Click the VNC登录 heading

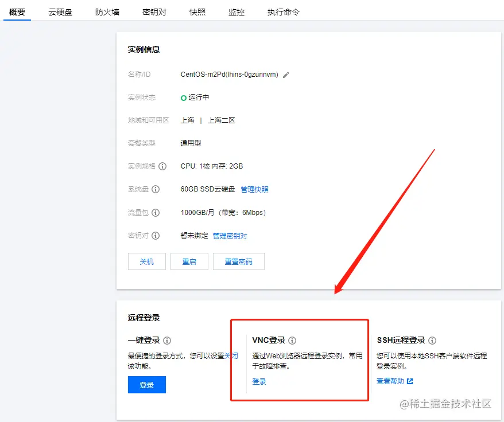point(269,340)
